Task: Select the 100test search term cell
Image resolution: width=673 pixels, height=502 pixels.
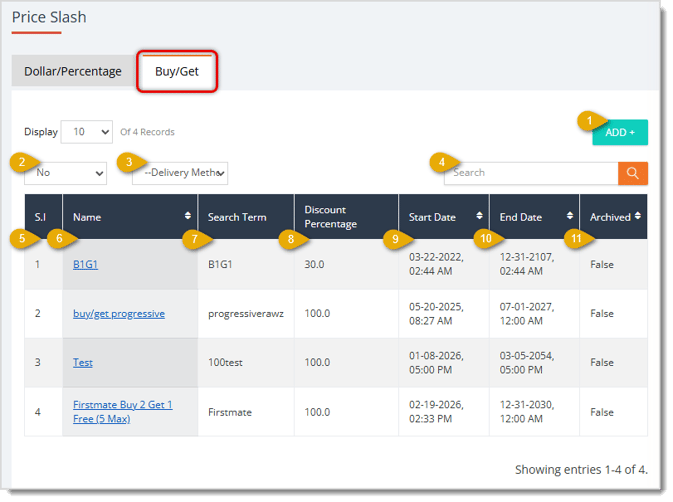Action: coord(246,363)
